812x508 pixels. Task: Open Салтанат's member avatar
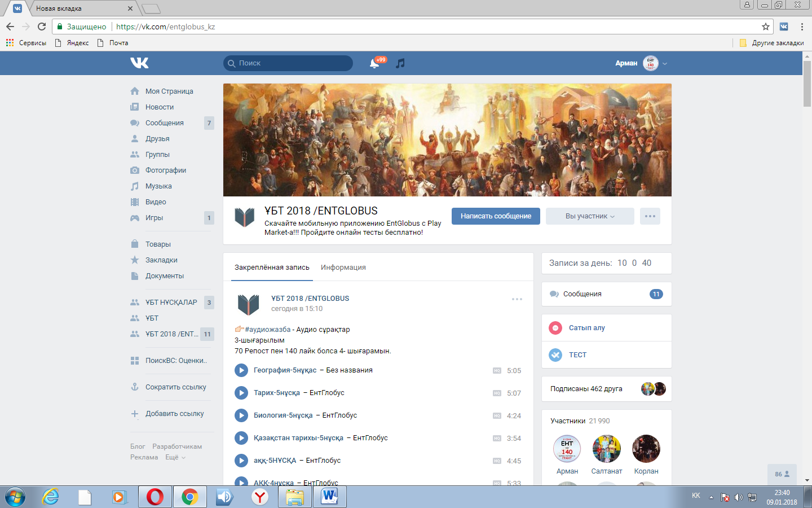(607, 449)
